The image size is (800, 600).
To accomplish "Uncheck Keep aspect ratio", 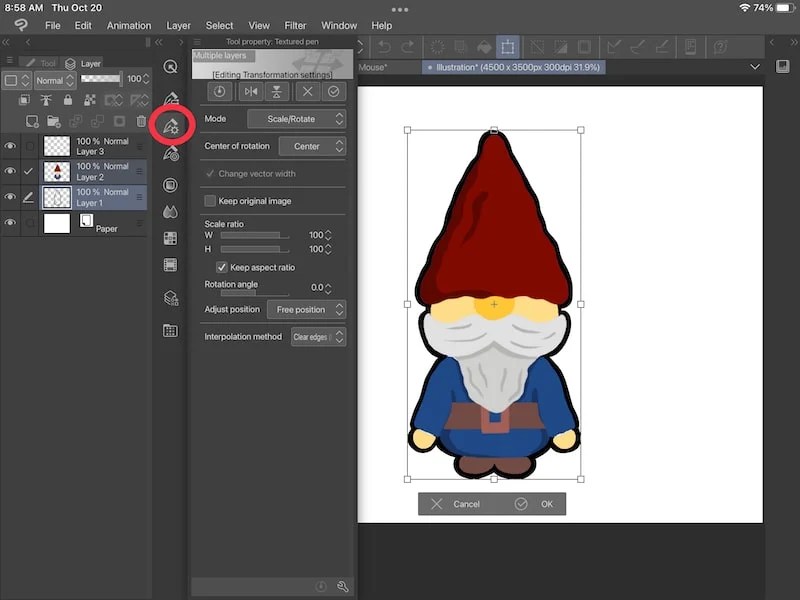I will (x=222, y=267).
